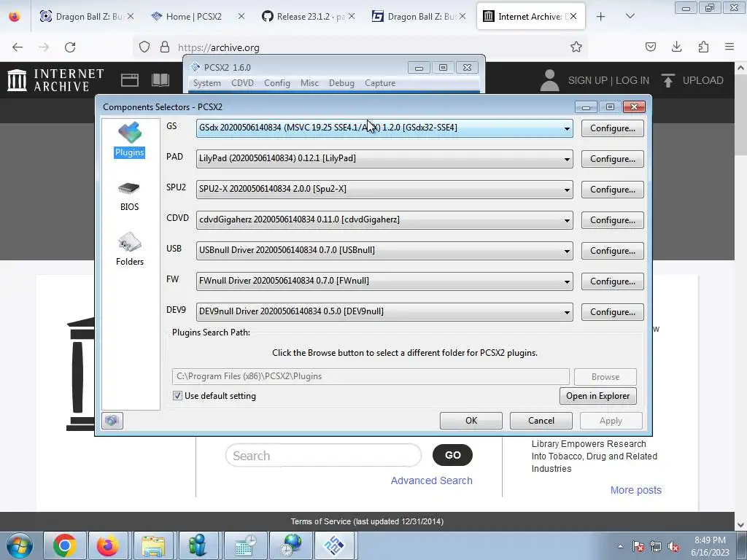Image resolution: width=747 pixels, height=560 pixels.
Task: Click the volume muted tray icon
Action: 673,547
